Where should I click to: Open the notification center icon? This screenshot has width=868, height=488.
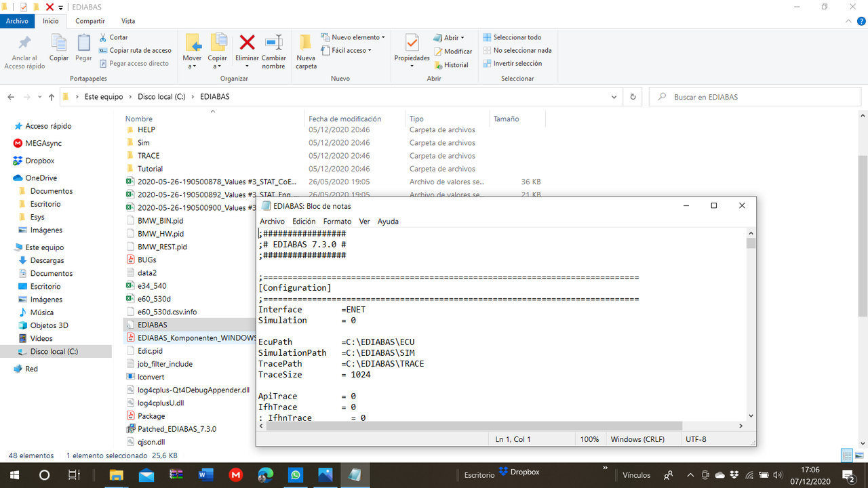coord(848,475)
